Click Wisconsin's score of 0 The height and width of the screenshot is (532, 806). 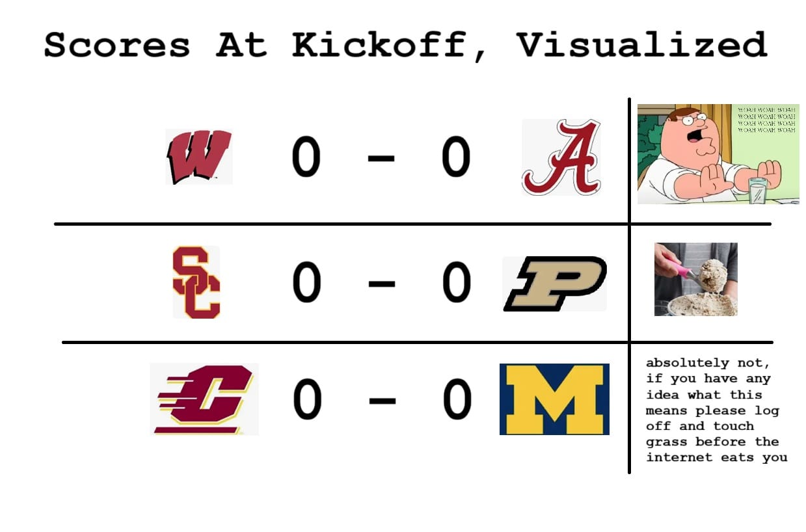(x=306, y=158)
